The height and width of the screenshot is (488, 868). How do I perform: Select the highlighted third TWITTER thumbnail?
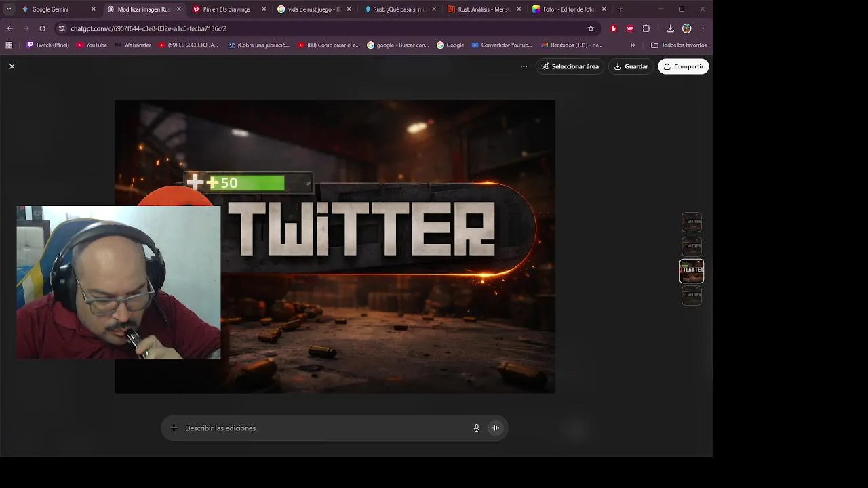point(692,271)
